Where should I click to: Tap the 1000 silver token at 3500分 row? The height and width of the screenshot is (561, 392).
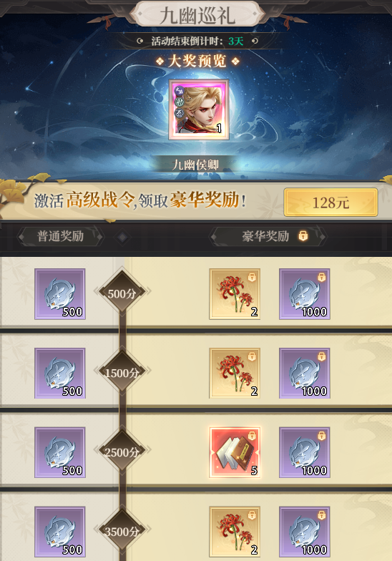(x=305, y=532)
